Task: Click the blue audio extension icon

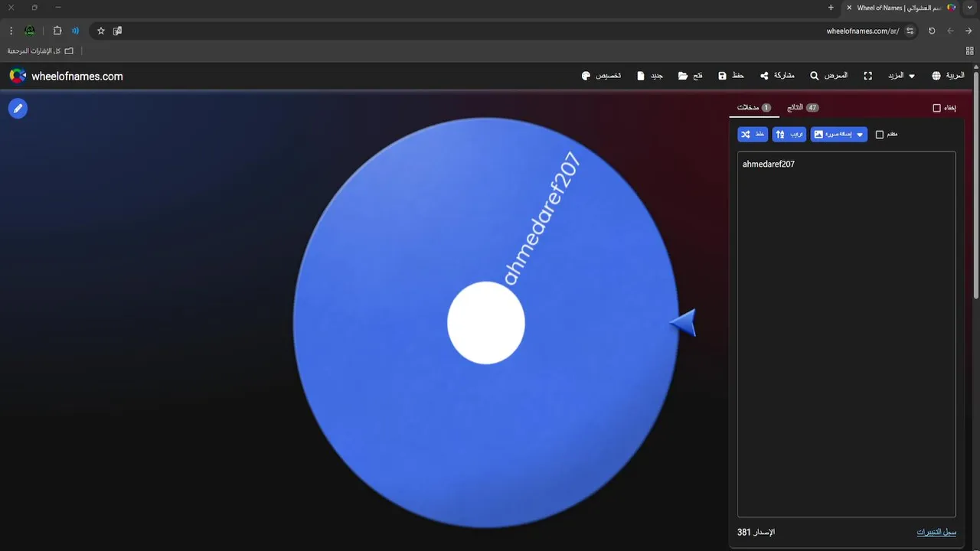Action: click(x=75, y=31)
